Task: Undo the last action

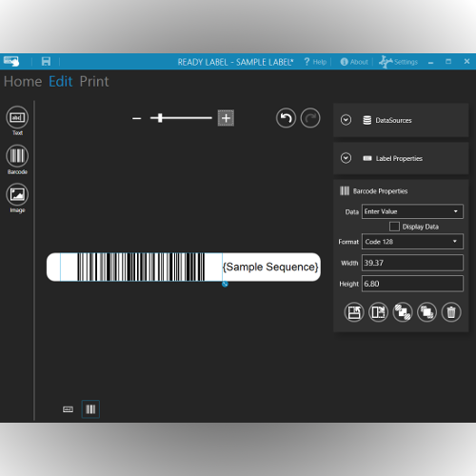Action: (286, 118)
